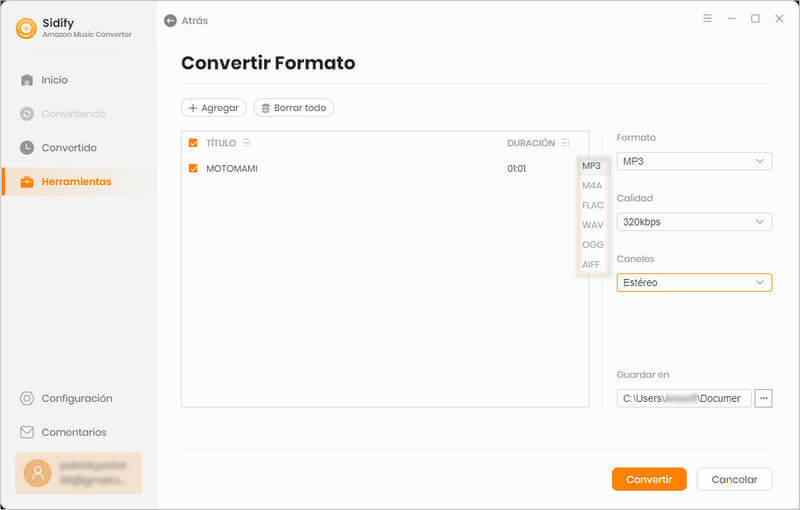Click the Borrar todo button
800x510 pixels.
[x=294, y=108]
